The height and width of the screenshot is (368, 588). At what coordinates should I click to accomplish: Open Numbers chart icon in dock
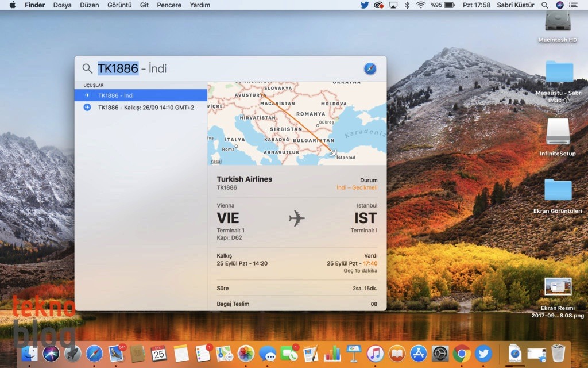(x=332, y=354)
